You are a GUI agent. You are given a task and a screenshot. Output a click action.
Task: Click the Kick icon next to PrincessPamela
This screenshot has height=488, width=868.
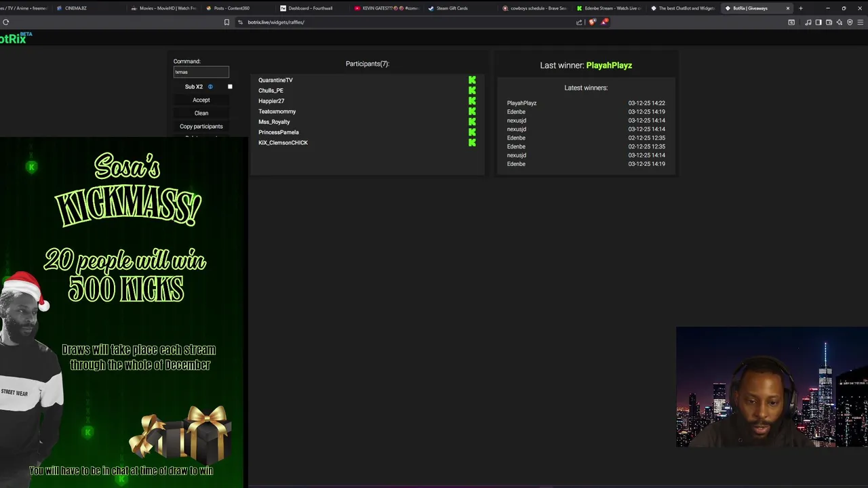pyautogui.click(x=472, y=132)
